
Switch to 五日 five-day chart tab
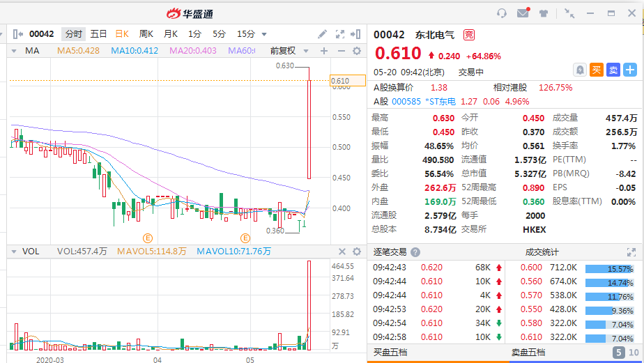coord(98,34)
